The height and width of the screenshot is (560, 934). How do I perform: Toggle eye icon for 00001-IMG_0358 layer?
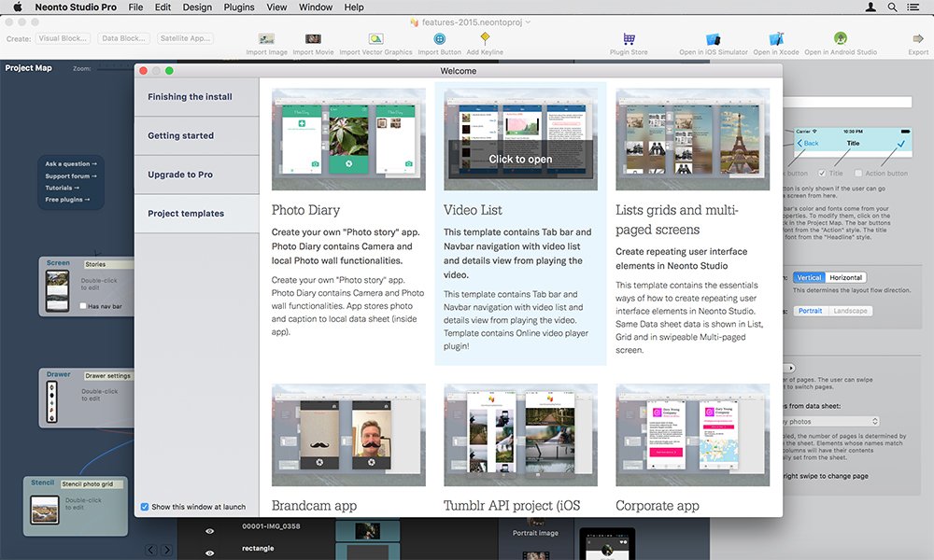[x=209, y=531]
